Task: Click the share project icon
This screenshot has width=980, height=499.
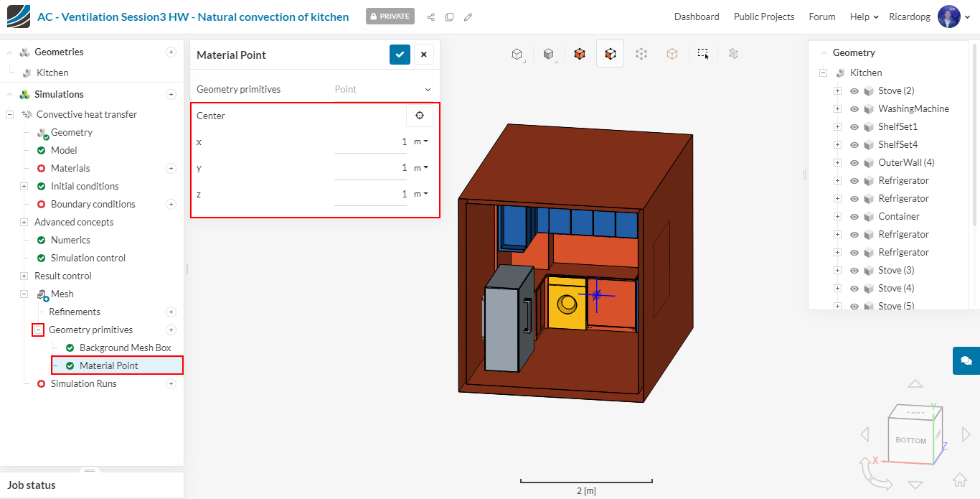Action: (430, 17)
